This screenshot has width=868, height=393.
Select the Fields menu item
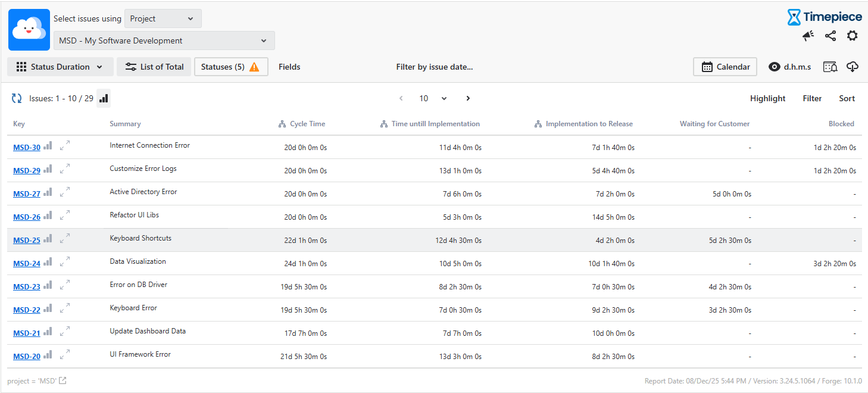pyautogui.click(x=289, y=67)
